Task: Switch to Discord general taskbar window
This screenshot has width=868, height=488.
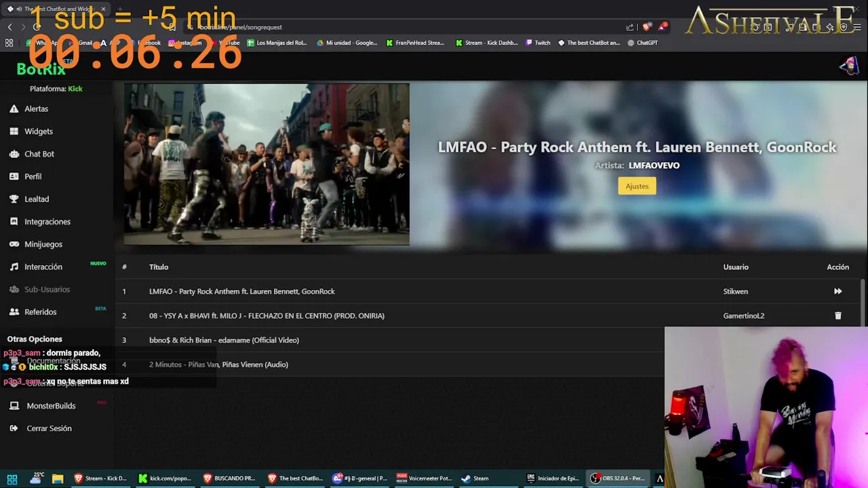Action: pos(359,479)
